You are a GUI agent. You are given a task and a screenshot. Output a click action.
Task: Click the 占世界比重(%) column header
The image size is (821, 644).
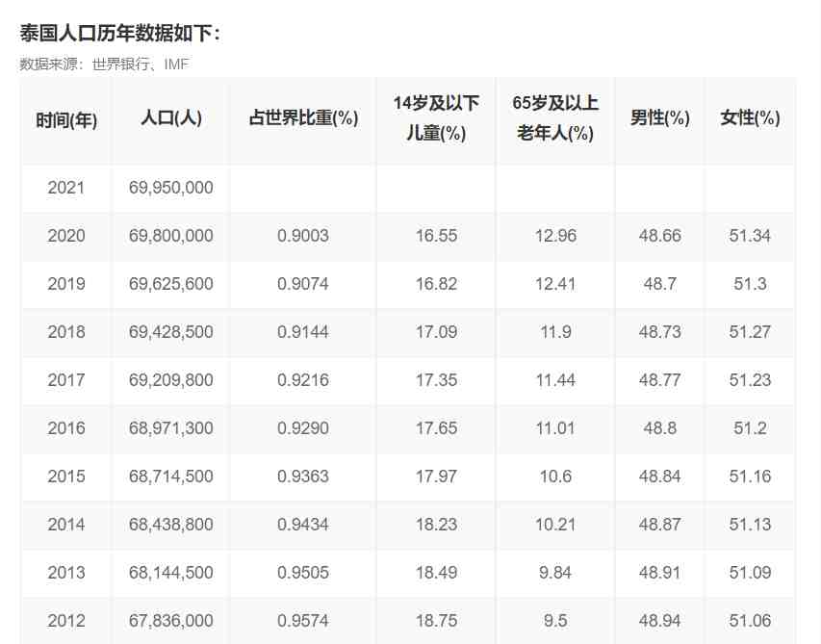coord(303,117)
